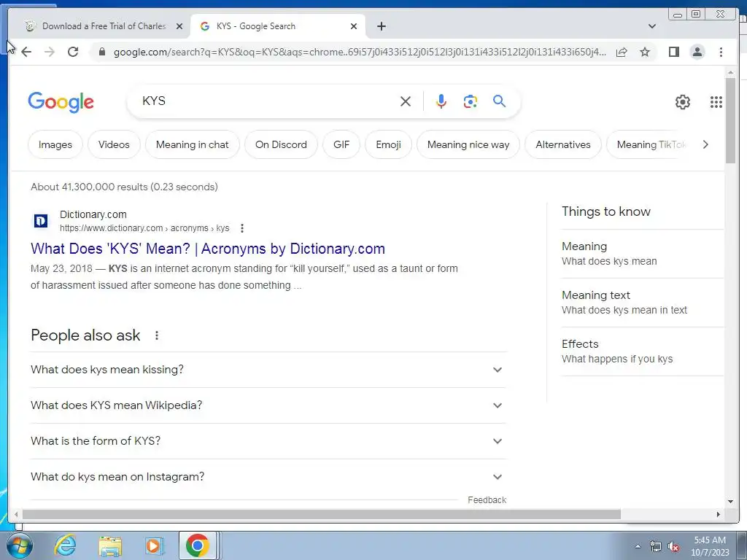The image size is (747, 560).
Task: Filter results by Images
Action: 55,145
